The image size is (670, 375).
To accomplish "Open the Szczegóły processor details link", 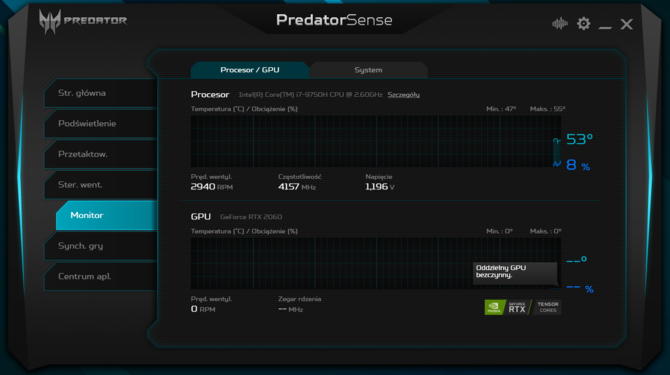I will pyautogui.click(x=403, y=95).
